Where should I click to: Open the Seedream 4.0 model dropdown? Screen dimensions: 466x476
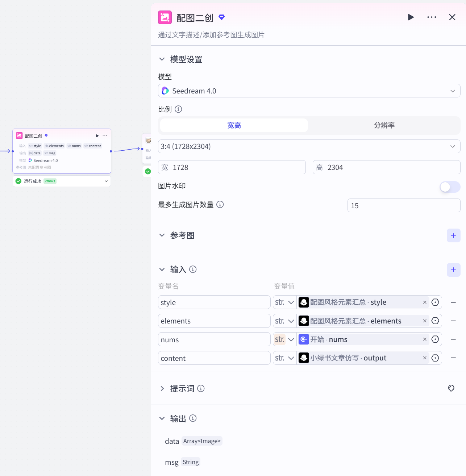(x=309, y=91)
